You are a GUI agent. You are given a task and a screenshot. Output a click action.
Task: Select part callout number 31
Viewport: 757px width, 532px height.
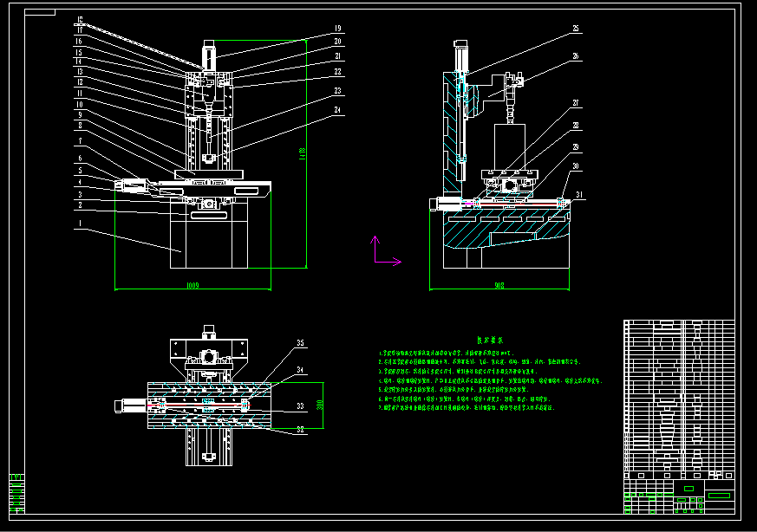pos(579,194)
